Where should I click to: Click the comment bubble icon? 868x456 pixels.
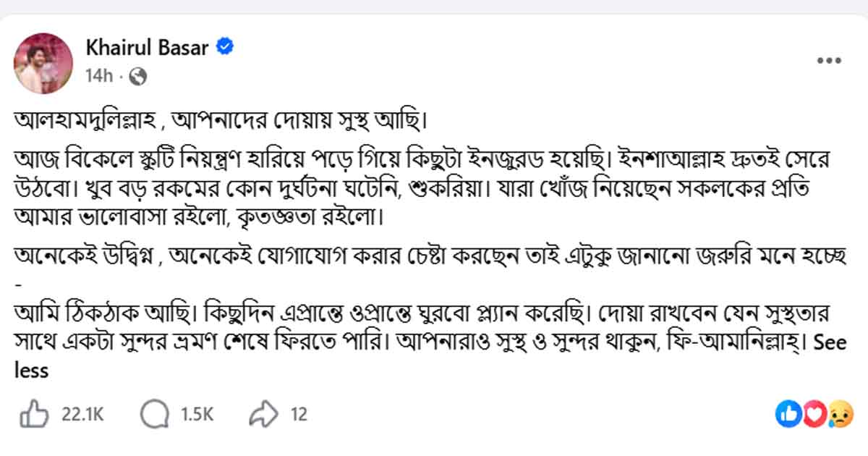pyautogui.click(x=154, y=414)
